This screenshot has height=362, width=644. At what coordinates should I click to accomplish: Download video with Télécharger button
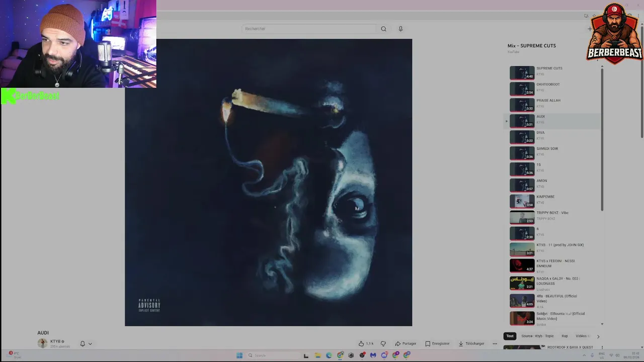(471, 343)
